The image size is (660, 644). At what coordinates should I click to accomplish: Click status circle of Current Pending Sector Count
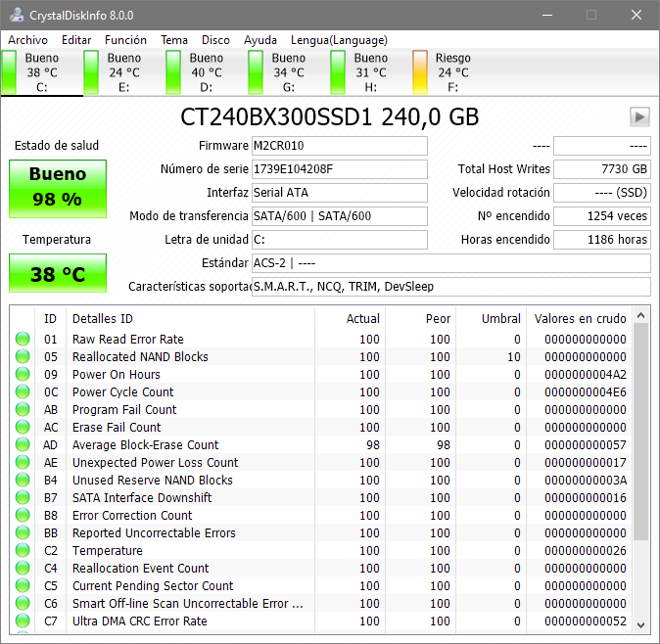(x=23, y=586)
